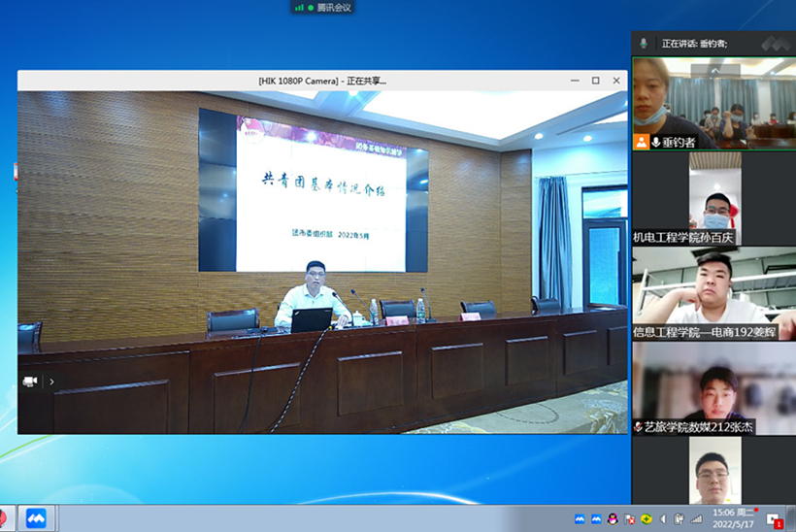Click the microphone icon in the speaking bar
The height and width of the screenshot is (532, 796).
pyautogui.click(x=644, y=43)
